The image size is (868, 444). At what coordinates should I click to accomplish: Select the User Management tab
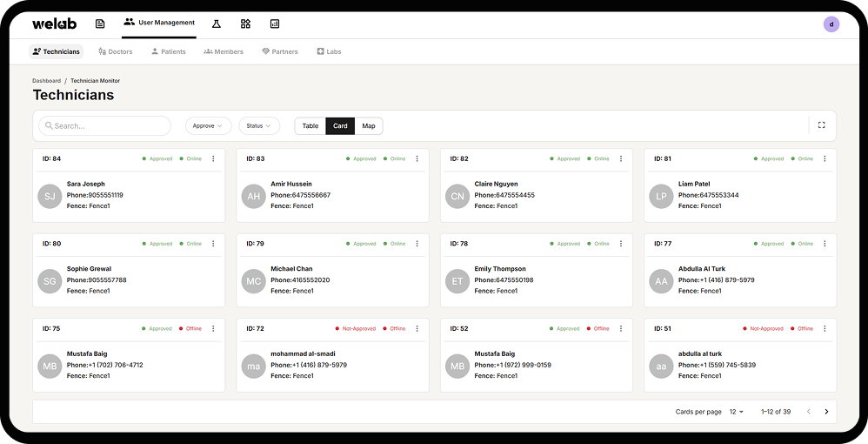(x=159, y=23)
